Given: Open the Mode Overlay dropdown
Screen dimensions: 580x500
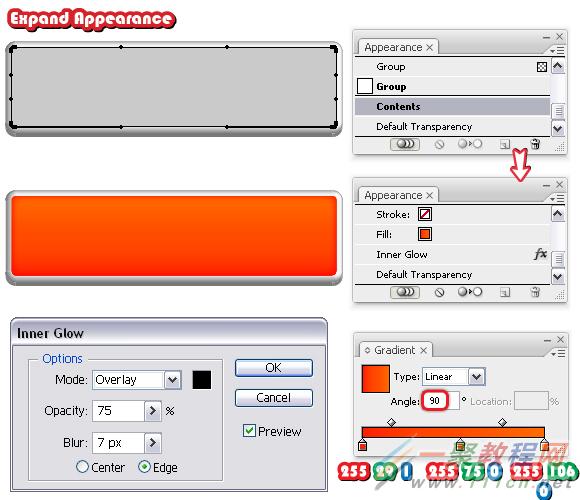Looking at the screenshot, I should [172, 380].
